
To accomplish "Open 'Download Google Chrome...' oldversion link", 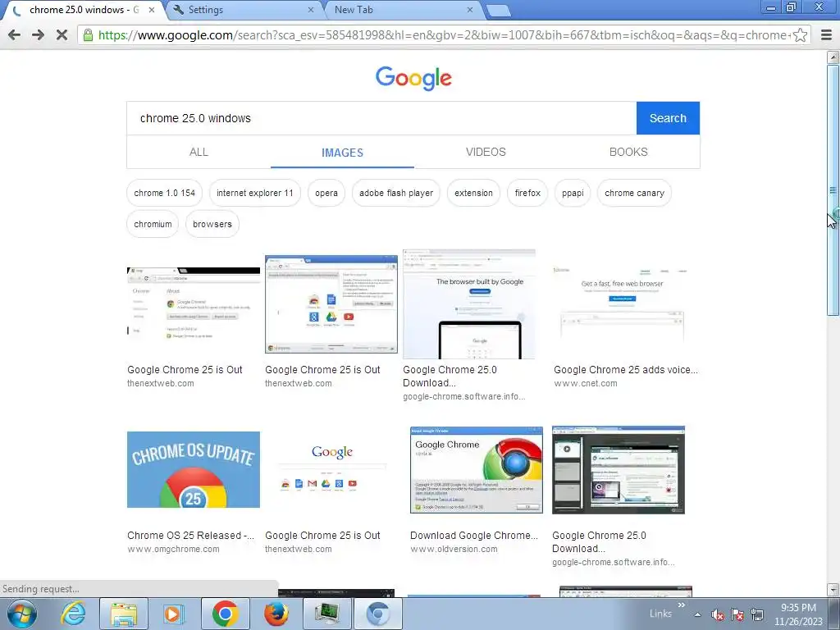I will click(x=473, y=535).
